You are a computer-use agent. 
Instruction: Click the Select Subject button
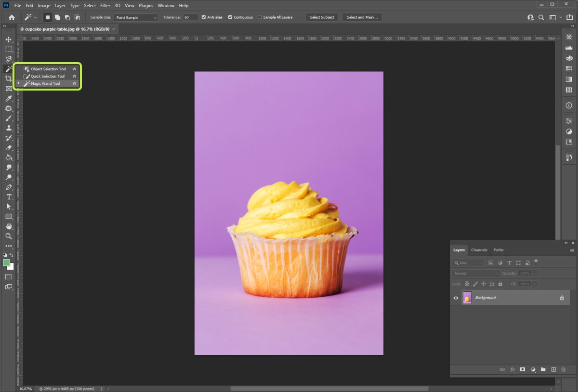coord(322,17)
